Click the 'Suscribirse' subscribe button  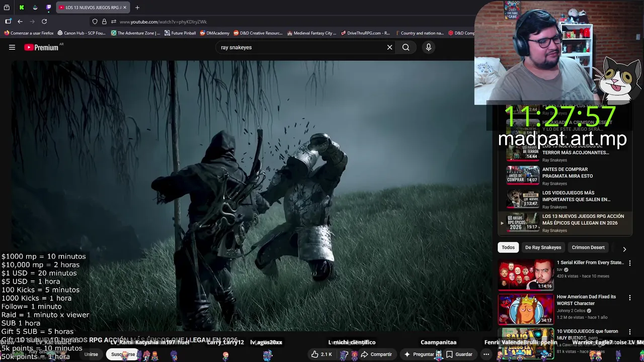123,354
